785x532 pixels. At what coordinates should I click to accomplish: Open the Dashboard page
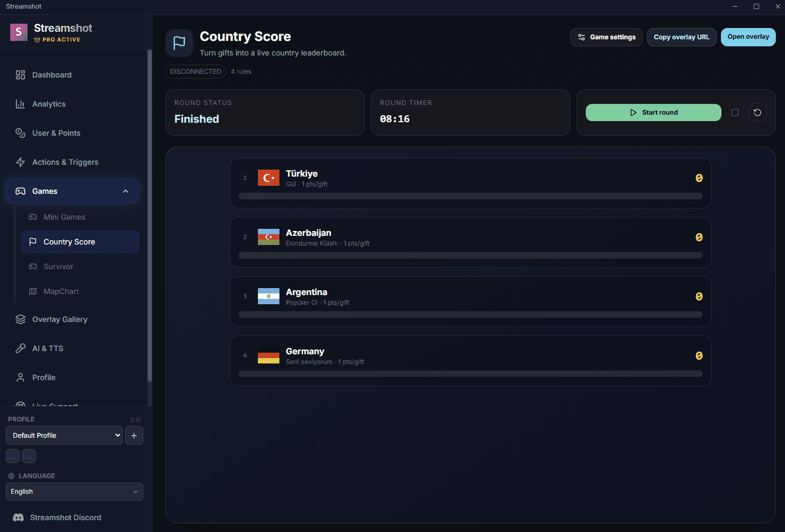(x=72, y=75)
